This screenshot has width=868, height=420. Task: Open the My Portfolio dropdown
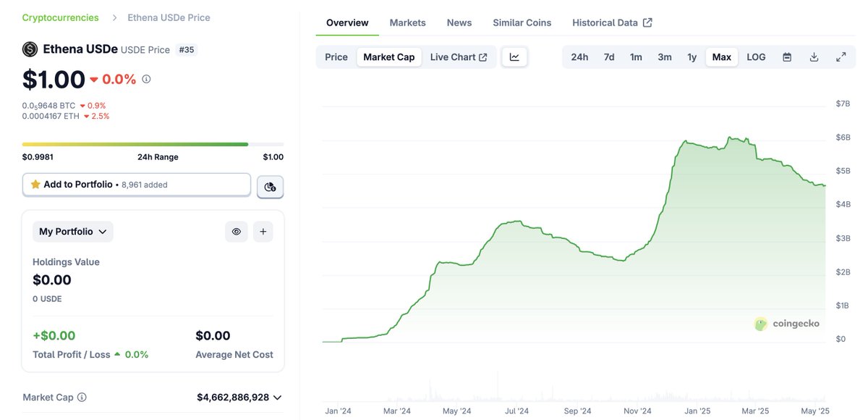click(x=73, y=232)
